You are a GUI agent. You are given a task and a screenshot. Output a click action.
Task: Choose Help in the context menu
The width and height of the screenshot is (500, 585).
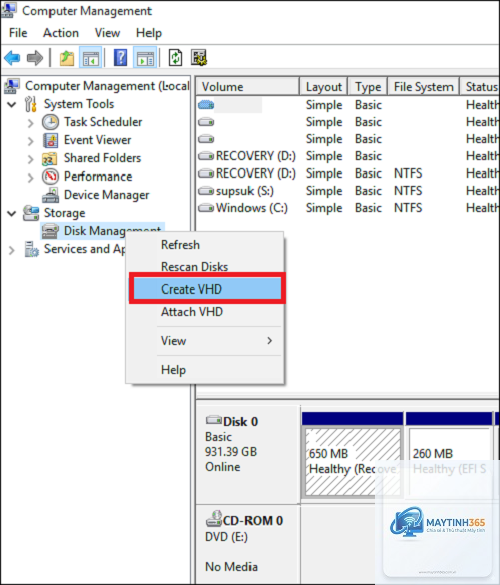[205, 370]
